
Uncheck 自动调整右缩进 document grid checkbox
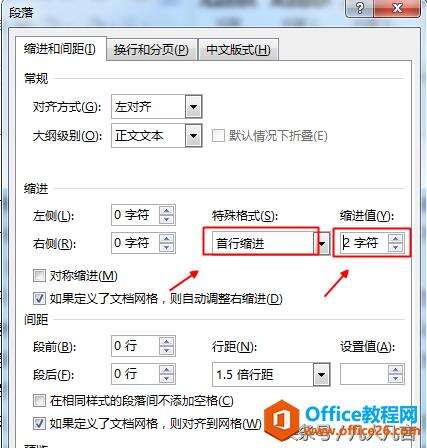coord(39,298)
